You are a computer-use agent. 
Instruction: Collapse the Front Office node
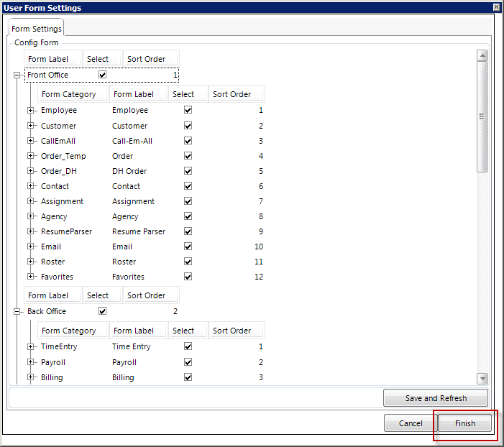tap(17, 75)
